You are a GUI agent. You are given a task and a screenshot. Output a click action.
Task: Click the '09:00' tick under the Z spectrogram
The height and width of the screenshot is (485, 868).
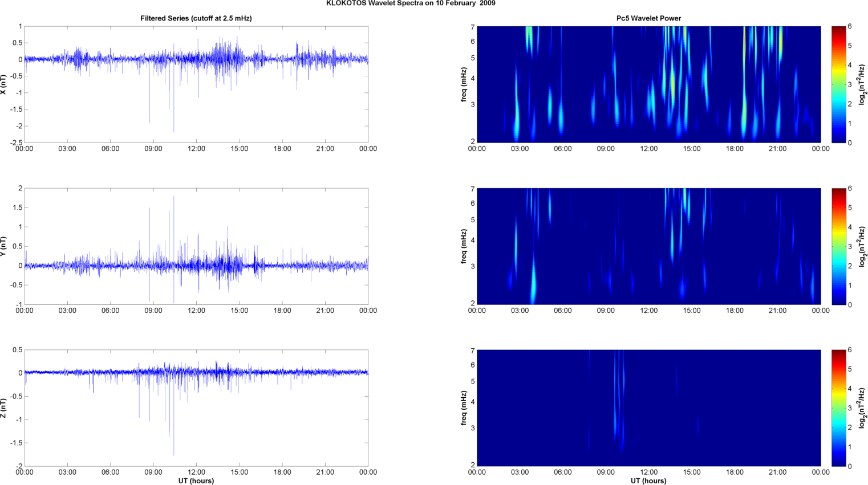click(606, 472)
